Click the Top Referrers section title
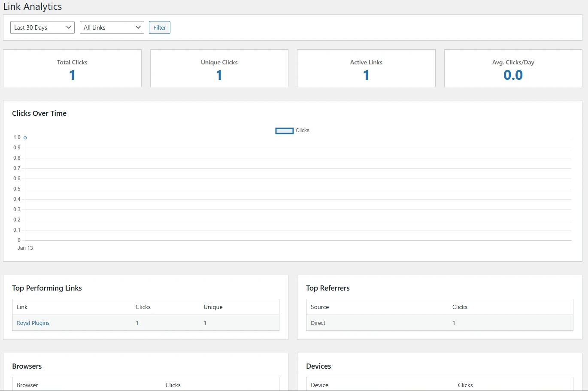Image resolution: width=588 pixels, height=391 pixels. click(328, 288)
